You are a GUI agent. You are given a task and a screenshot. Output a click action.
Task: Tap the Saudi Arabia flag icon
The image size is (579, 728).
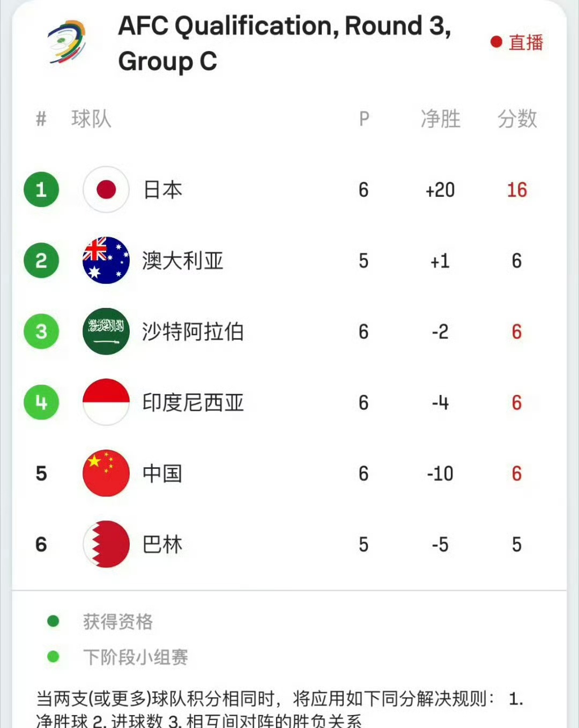coord(106,331)
